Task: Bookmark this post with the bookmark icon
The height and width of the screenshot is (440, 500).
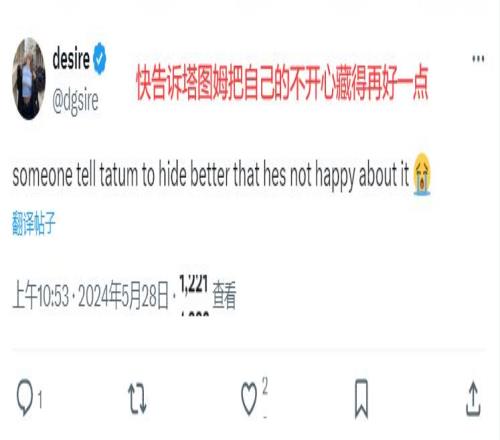Action: (361, 398)
